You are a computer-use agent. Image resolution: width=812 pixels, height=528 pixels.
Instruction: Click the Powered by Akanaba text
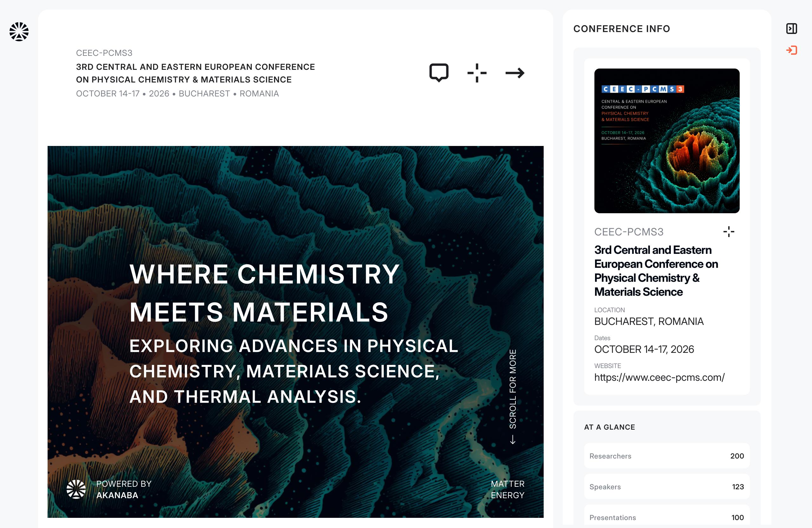(124, 489)
